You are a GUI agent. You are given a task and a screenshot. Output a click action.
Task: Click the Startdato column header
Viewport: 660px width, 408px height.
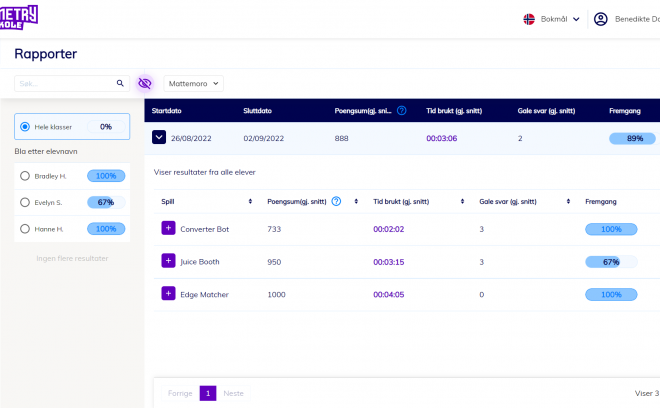pyautogui.click(x=166, y=111)
